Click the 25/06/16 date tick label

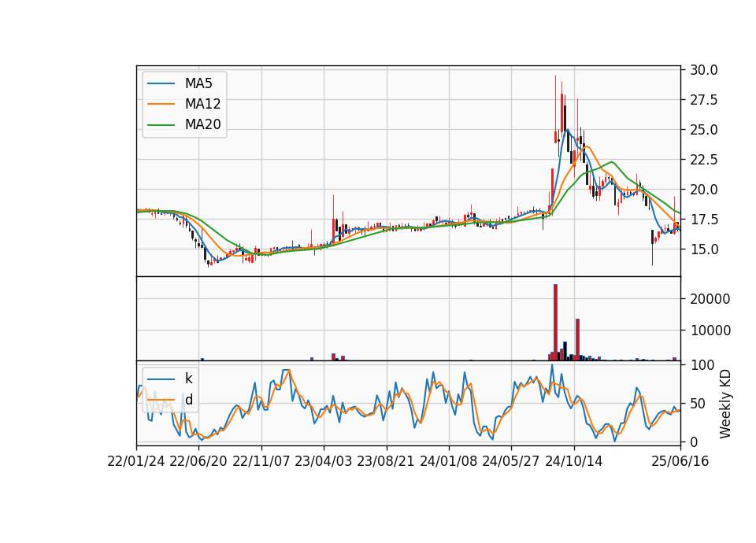point(680,462)
